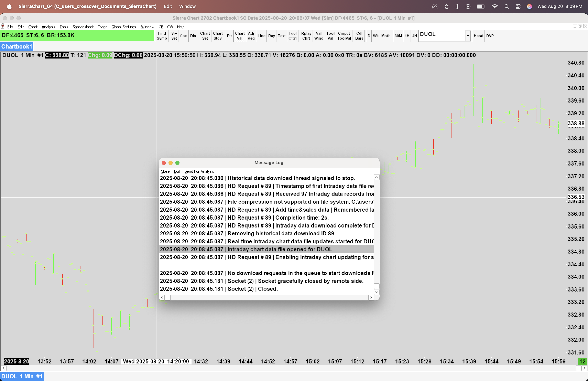The height and width of the screenshot is (381, 588).
Task: Toggle the Hand chart-scroll mode
Action: coord(478,36)
